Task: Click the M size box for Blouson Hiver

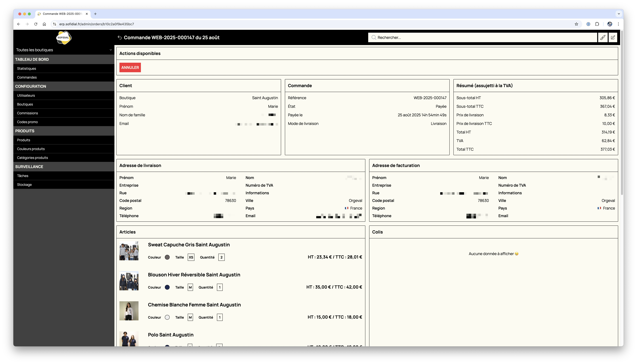Action: click(190, 287)
